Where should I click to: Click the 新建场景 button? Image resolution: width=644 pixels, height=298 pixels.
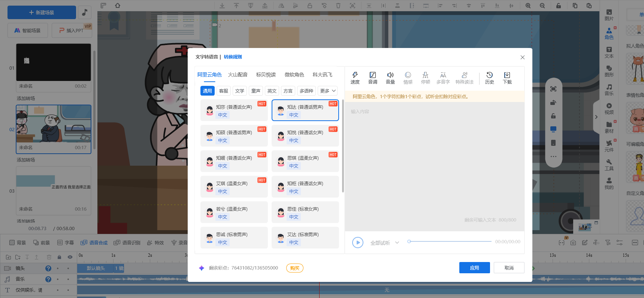(x=42, y=12)
